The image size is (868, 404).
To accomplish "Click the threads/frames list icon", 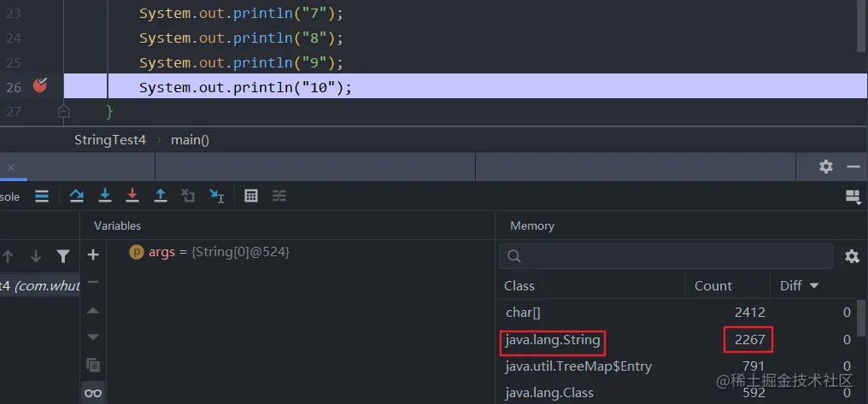I will point(42,196).
